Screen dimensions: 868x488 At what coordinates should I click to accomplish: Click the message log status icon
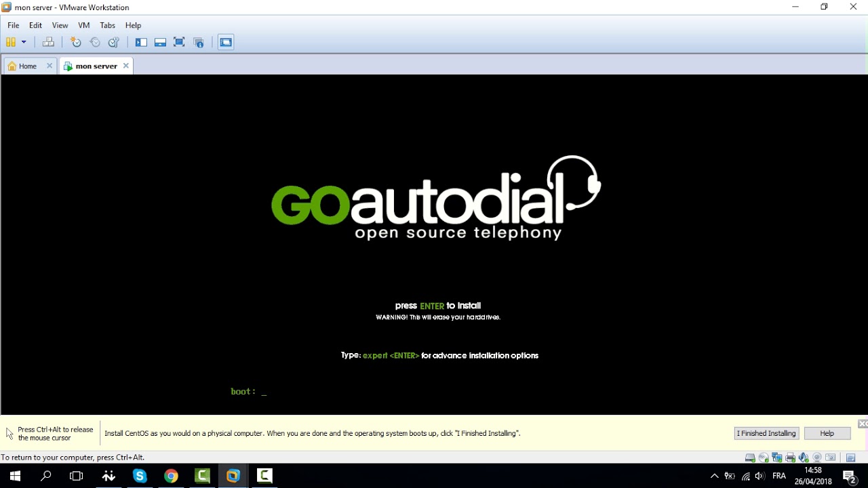pyautogui.click(x=851, y=457)
